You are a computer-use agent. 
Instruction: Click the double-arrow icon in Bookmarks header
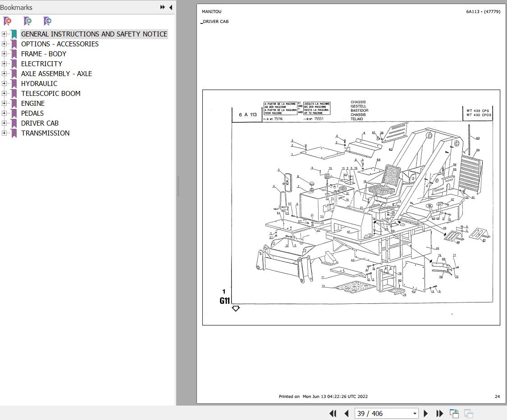click(162, 7)
